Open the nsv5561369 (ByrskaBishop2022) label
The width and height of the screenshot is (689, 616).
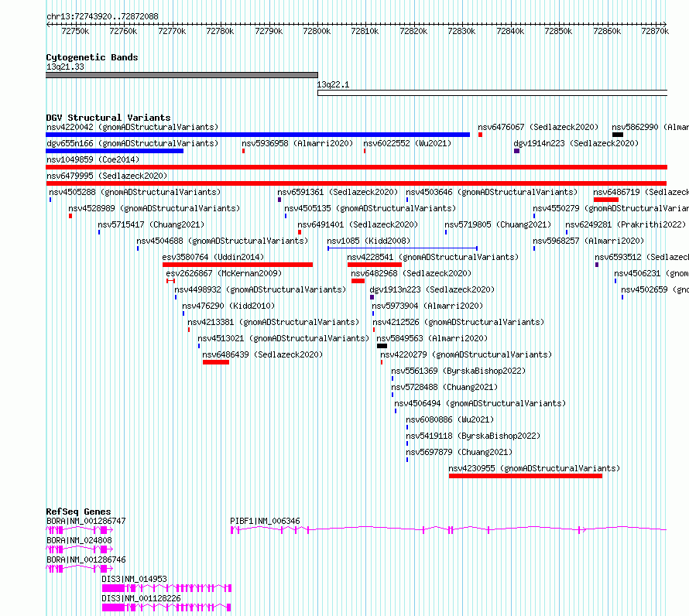[458, 371]
